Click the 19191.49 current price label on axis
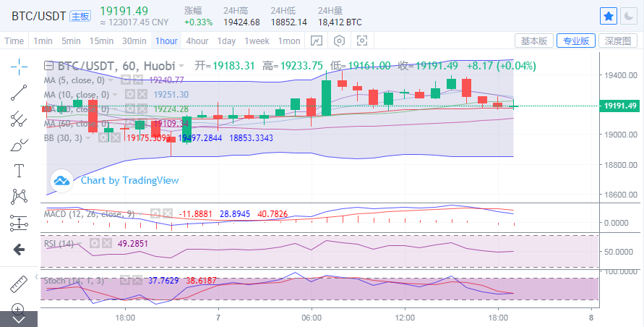The image size is (644, 327). click(619, 106)
